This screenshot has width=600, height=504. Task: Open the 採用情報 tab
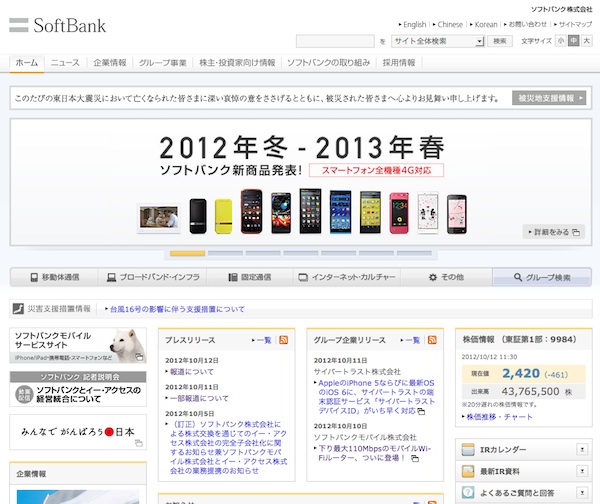click(x=399, y=63)
